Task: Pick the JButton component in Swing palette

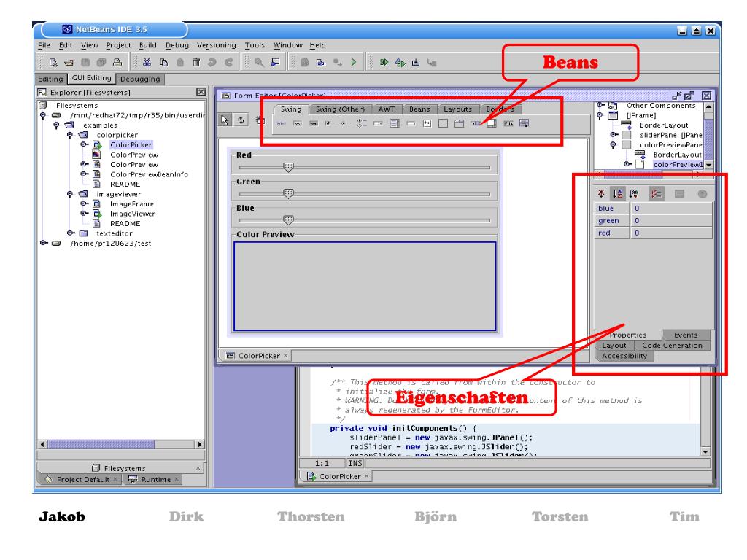Action: [x=298, y=124]
